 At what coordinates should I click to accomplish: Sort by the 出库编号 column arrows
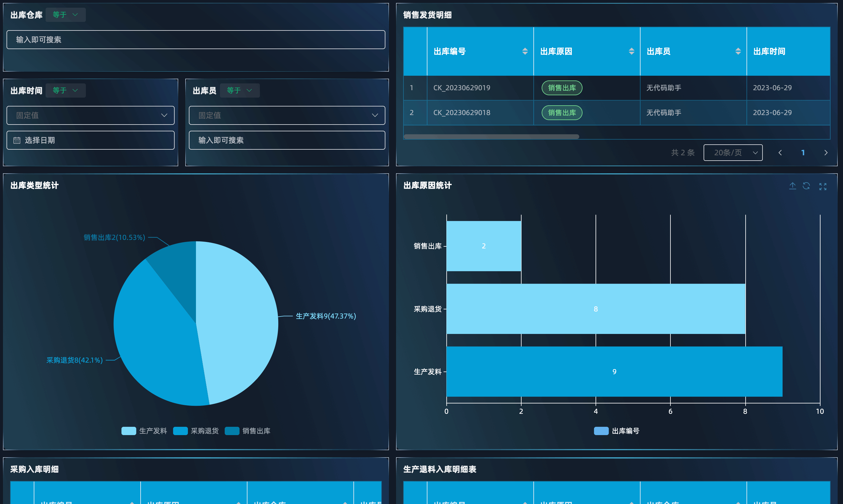(x=525, y=51)
